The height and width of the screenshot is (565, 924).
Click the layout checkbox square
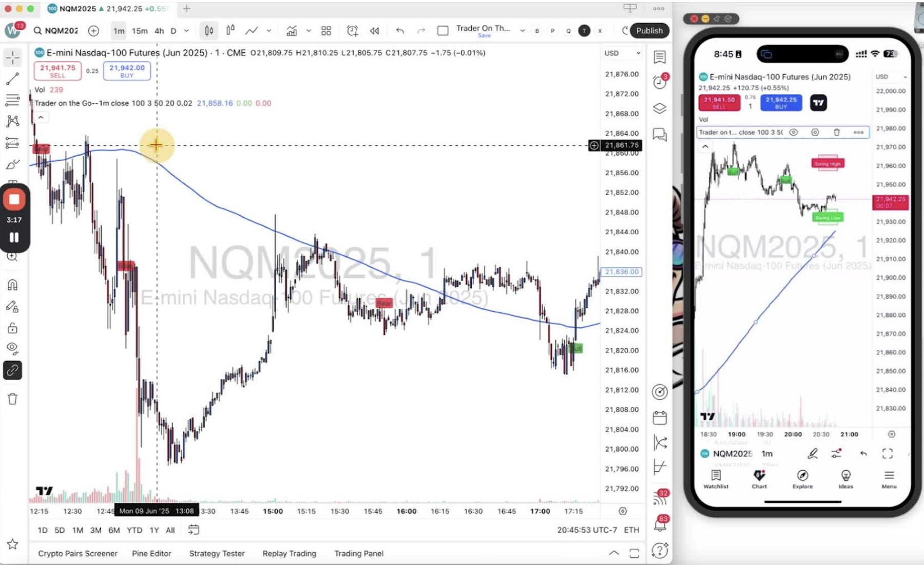pyautogui.click(x=443, y=31)
